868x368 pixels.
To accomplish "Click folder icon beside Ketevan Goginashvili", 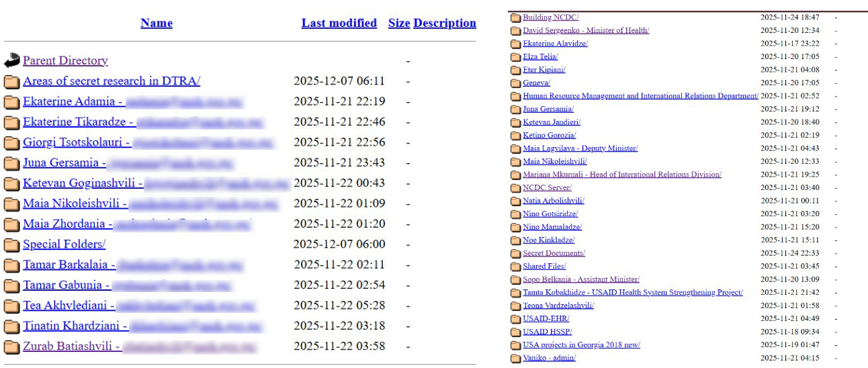I will 11,184.
